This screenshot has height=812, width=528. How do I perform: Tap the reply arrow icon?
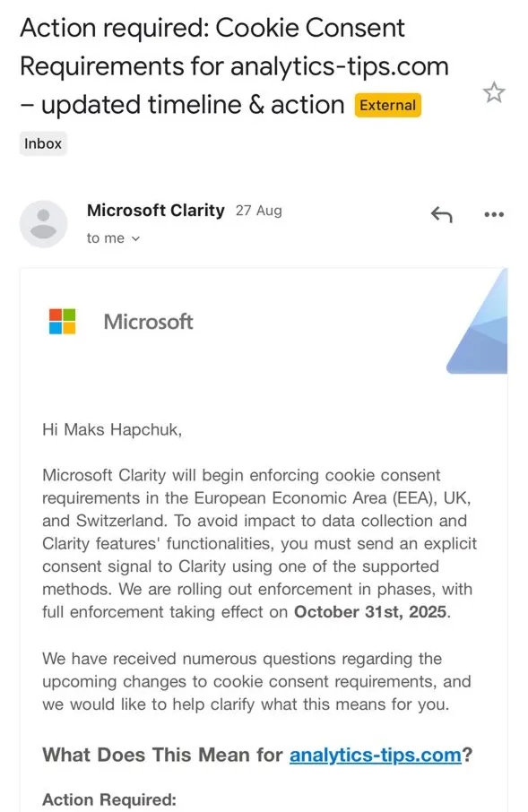tap(441, 214)
